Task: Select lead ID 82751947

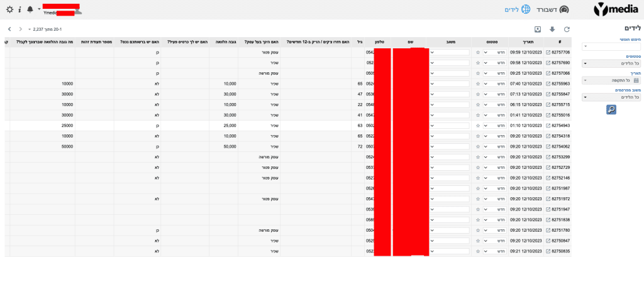Action: click(561, 209)
